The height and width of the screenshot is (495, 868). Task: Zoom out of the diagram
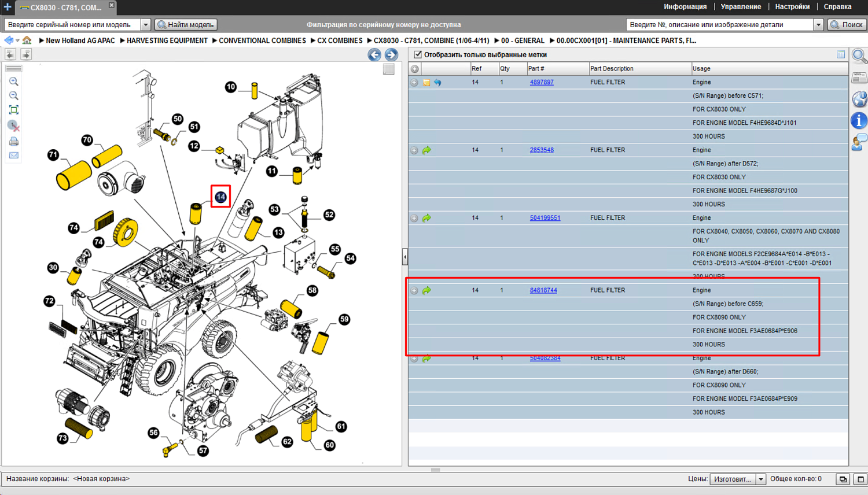pyautogui.click(x=14, y=95)
